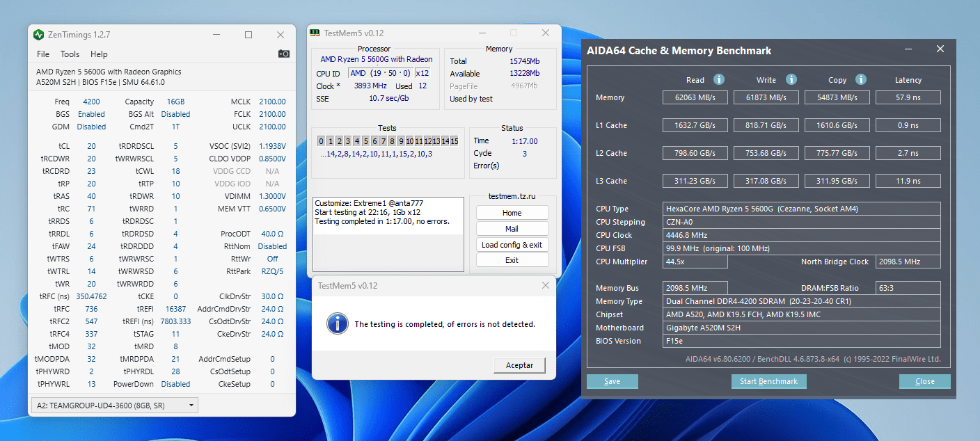Image resolution: width=980 pixels, height=441 pixels.
Task: Open the File menu in ZenTimings
Action: 43,54
